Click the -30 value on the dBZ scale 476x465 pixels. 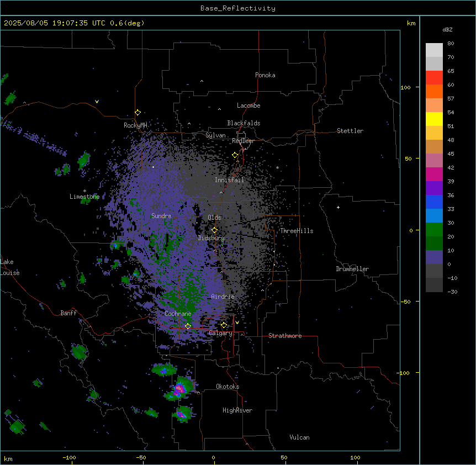click(452, 292)
